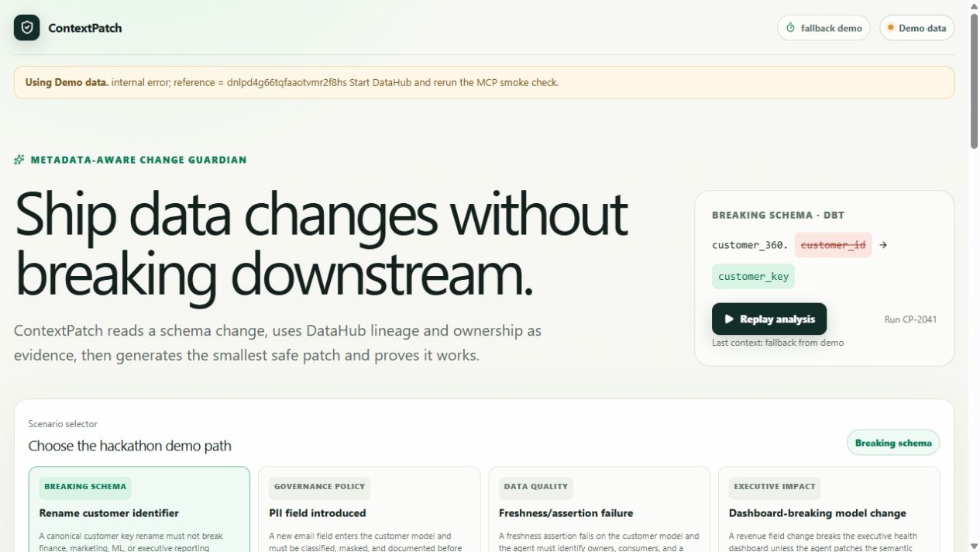Select the Freshness/assertion failure scenario card
Viewport: 980px width, 552px height.
(x=599, y=509)
